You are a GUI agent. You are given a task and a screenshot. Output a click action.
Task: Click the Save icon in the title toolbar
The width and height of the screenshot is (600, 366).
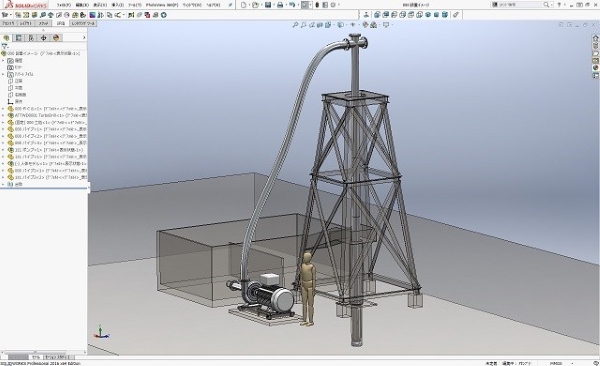[268, 5]
